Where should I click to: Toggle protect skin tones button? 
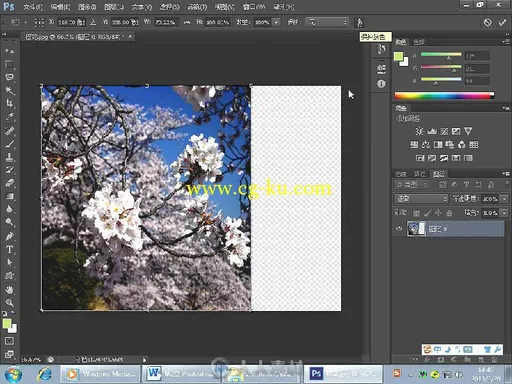[x=359, y=22]
